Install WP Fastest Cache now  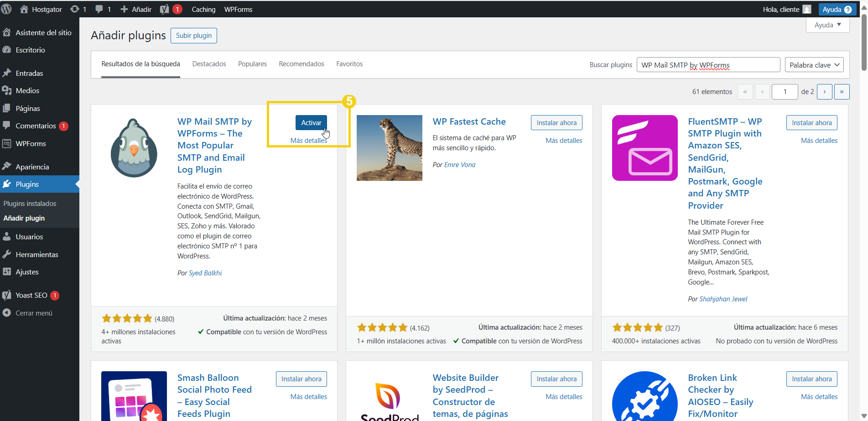pos(556,123)
